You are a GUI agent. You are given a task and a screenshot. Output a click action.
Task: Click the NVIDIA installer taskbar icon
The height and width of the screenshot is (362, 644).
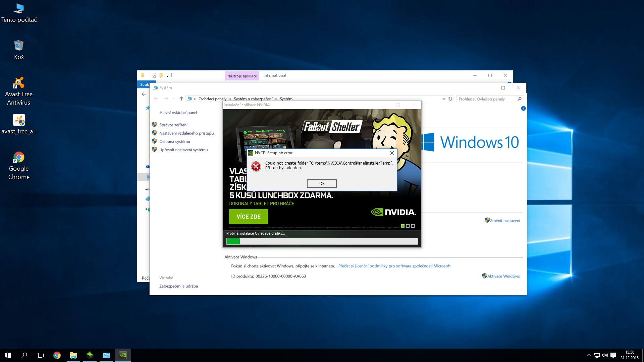123,355
